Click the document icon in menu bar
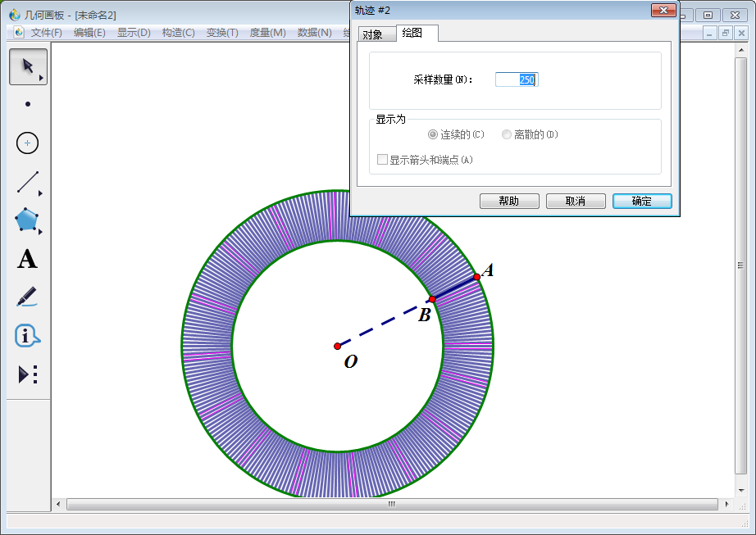 click(x=19, y=32)
